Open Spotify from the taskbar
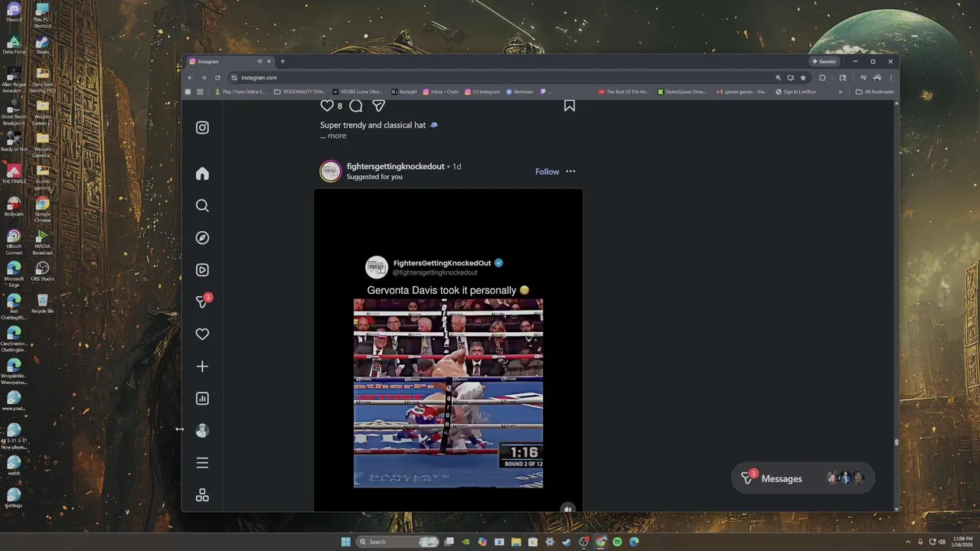 (x=617, y=542)
